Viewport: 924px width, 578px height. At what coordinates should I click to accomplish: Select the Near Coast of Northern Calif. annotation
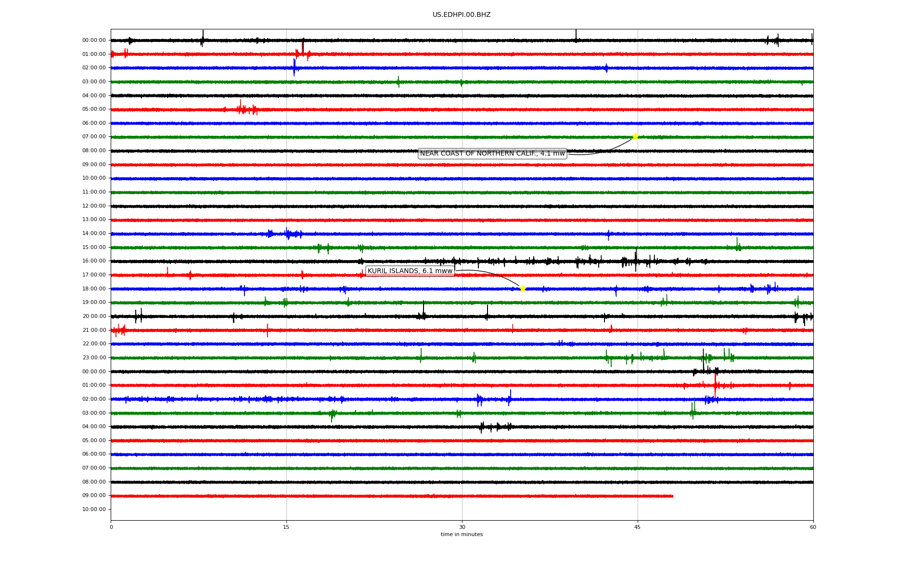pyautogui.click(x=492, y=154)
